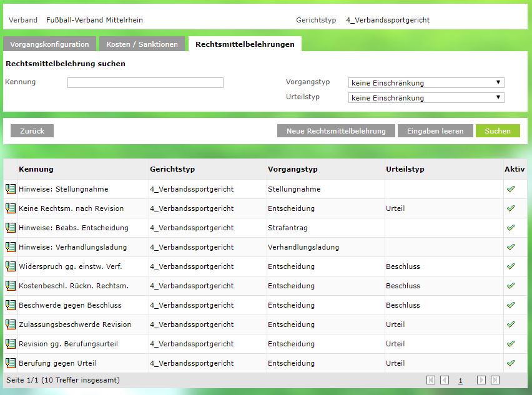Go to the next results page icon
The height and width of the screenshot is (395, 532).
tap(481, 380)
